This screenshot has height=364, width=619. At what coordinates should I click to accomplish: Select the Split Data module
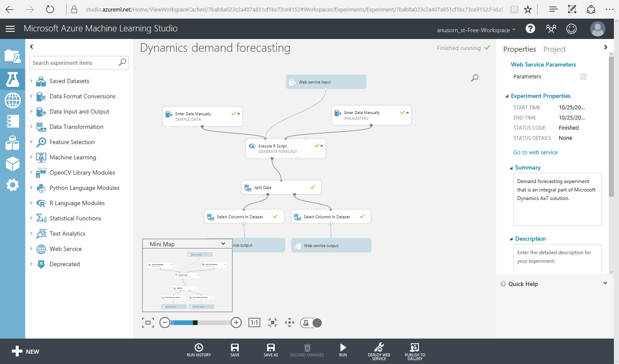(281, 187)
